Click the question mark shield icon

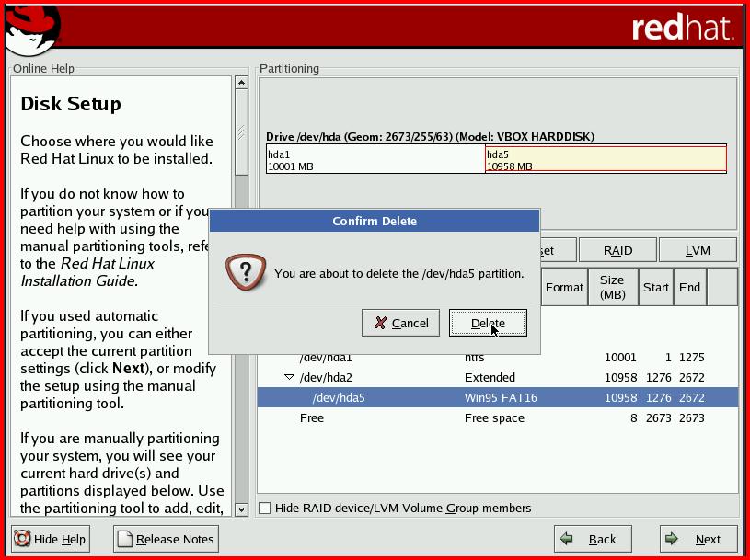click(x=246, y=272)
